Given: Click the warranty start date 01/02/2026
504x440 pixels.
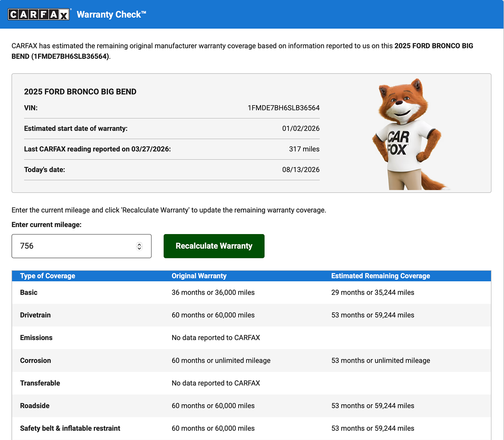Looking at the screenshot, I should tap(301, 129).
